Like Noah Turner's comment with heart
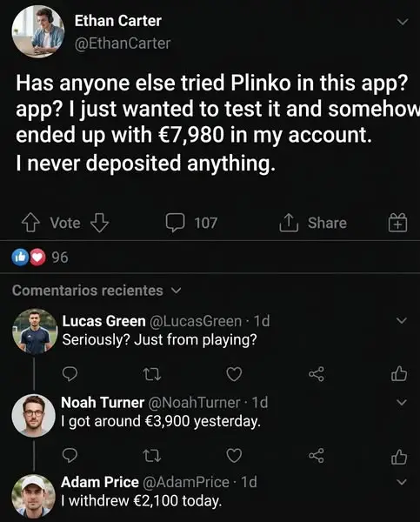 pos(234,456)
